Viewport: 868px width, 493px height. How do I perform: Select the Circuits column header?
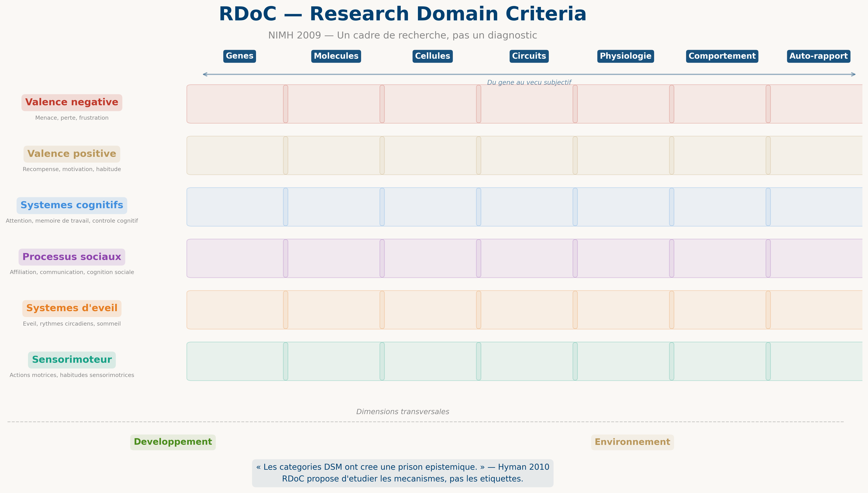click(529, 56)
